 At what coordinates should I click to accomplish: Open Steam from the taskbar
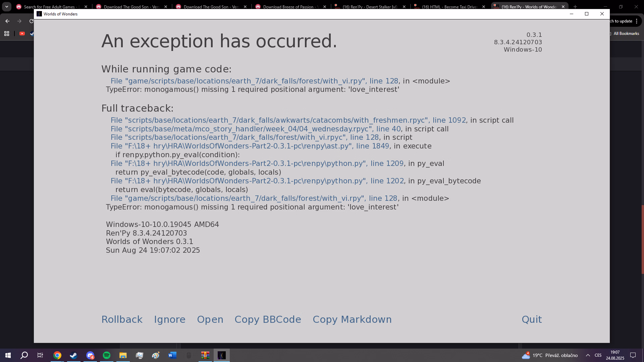click(73, 355)
